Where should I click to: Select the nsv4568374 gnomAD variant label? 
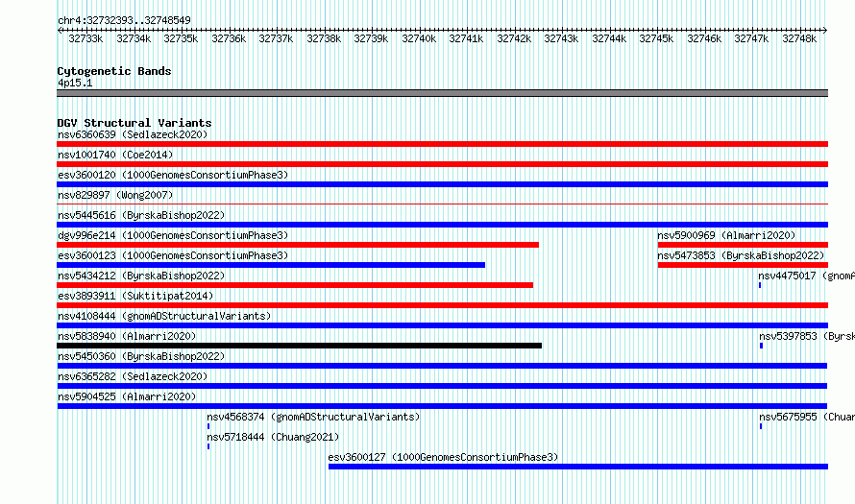click(313, 417)
